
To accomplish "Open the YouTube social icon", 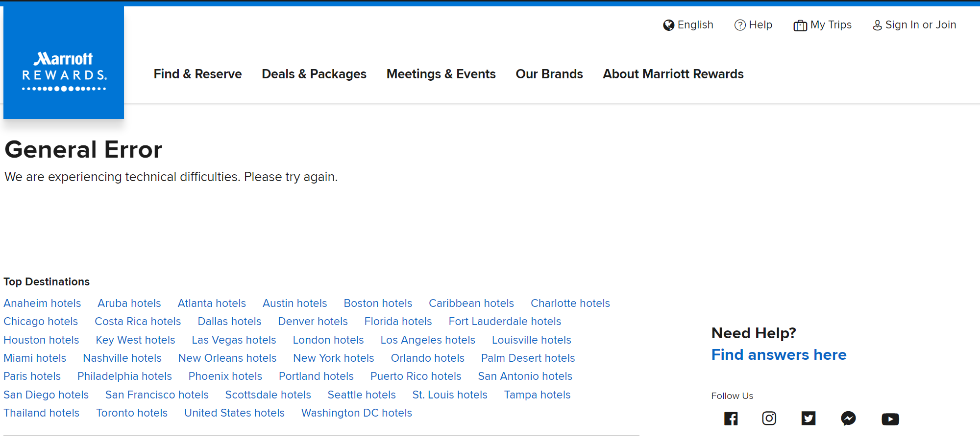I will [x=890, y=419].
